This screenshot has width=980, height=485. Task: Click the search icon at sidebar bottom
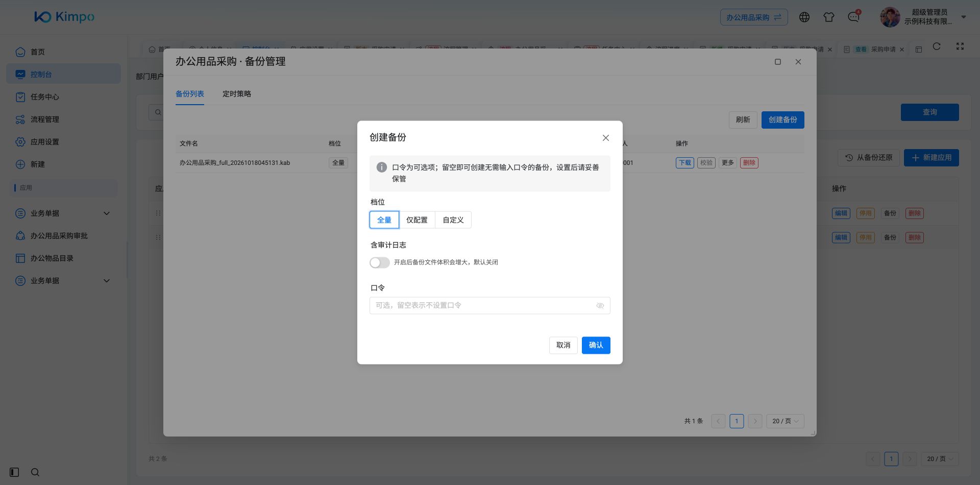(35, 472)
